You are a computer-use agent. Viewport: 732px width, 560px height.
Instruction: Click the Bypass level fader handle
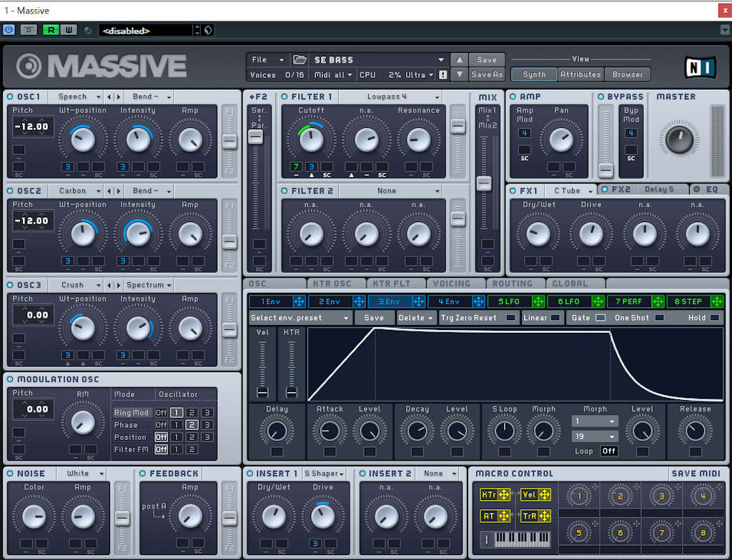tap(605, 170)
